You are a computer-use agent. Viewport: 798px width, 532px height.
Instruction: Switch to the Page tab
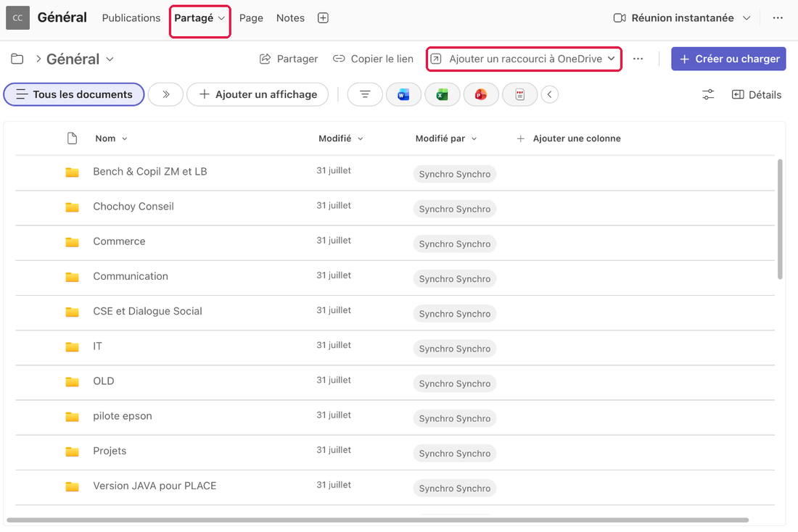[x=251, y=18]
